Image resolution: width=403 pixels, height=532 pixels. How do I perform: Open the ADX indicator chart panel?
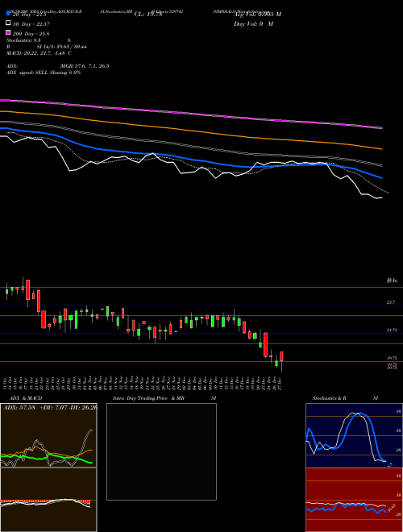tap(48, 435)
